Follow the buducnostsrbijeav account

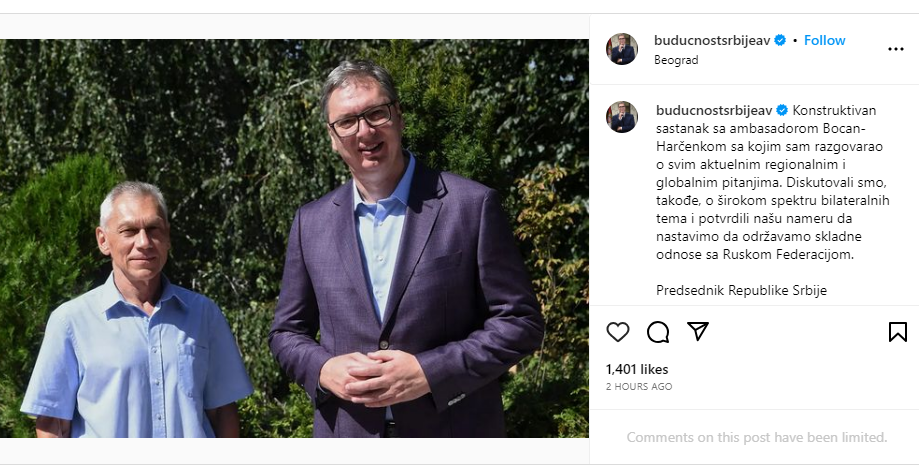[x=824, y=40]
